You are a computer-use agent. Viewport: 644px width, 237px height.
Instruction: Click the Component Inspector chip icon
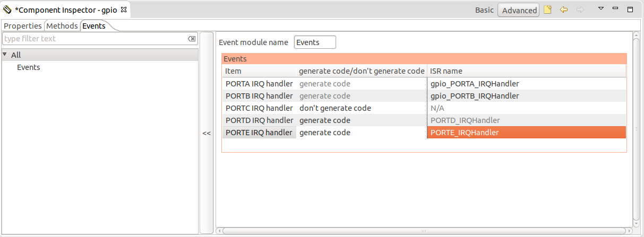(x=7, y=10)
